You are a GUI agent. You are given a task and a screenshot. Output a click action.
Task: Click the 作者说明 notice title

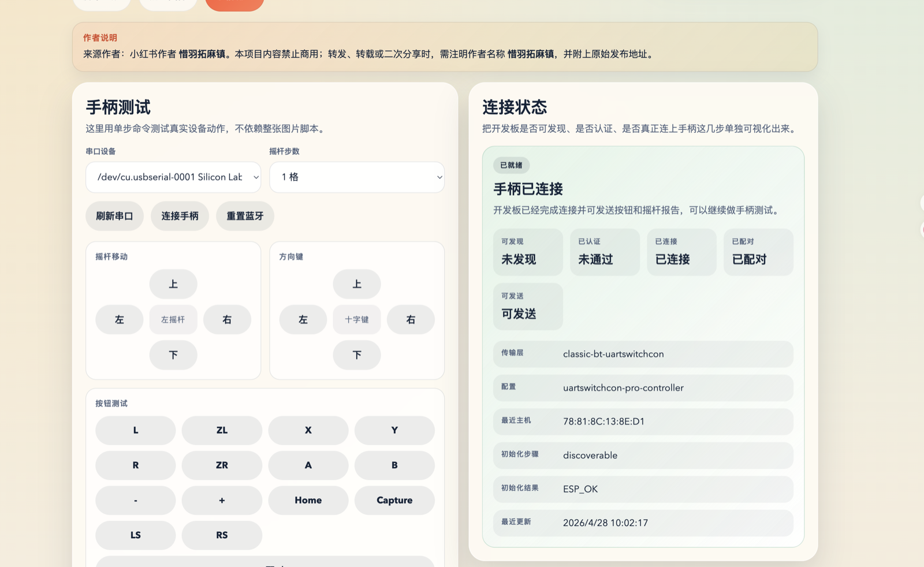click(100, 38)
